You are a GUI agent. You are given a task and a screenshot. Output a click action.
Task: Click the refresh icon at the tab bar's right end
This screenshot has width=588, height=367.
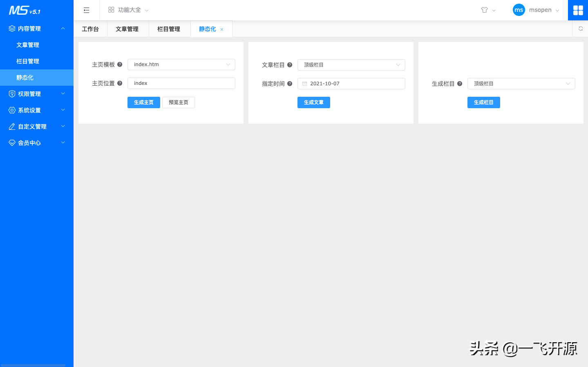click(580, 29)
